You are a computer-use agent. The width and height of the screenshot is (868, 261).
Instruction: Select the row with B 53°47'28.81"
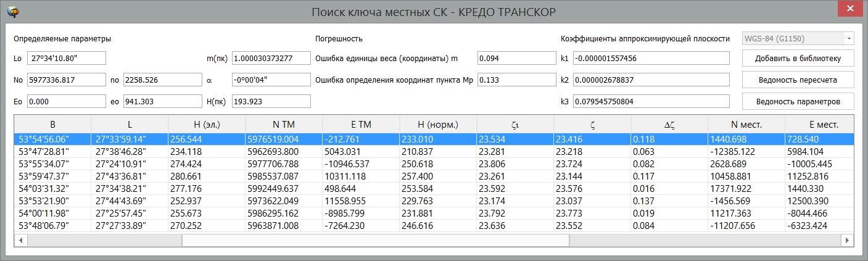coord(434,151)
